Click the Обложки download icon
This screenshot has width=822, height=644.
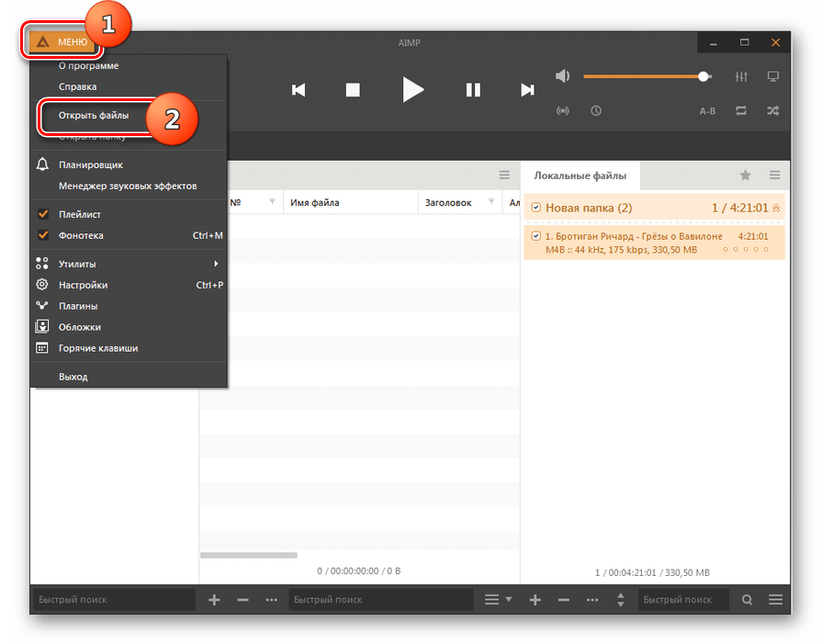coord(42,327)
